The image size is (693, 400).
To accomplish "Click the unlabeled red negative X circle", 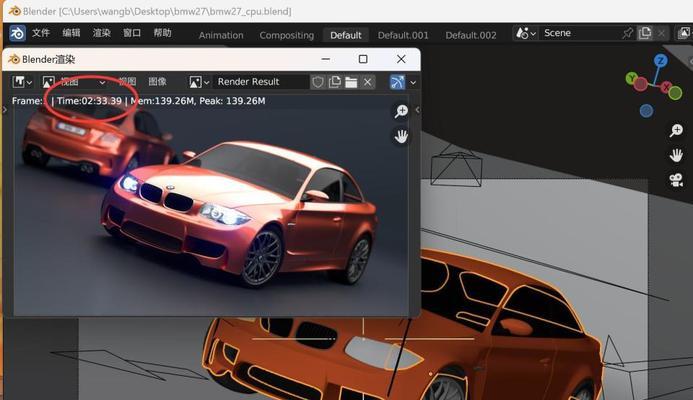I will pos(641,84).
